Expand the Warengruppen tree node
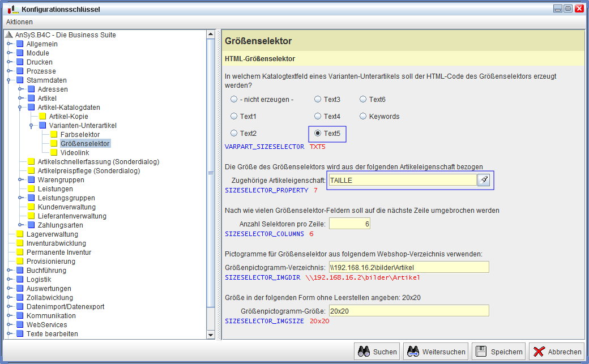 tap(20, 180)
